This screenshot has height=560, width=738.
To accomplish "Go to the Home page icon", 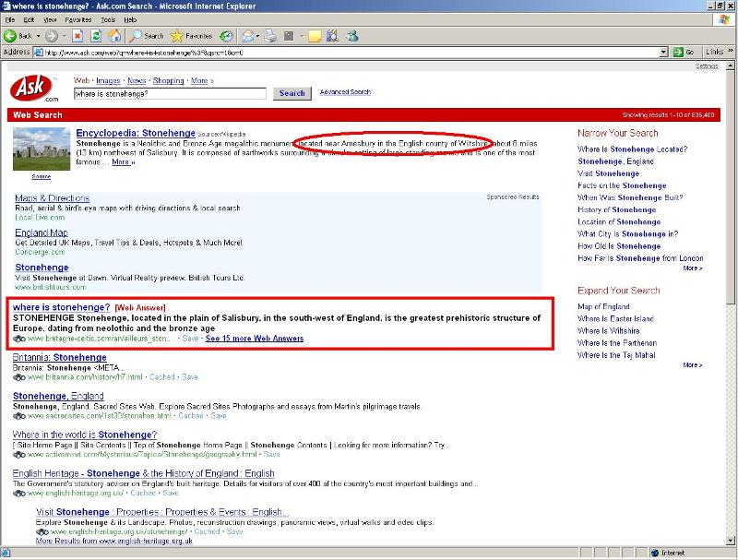I will pos(114,36).
